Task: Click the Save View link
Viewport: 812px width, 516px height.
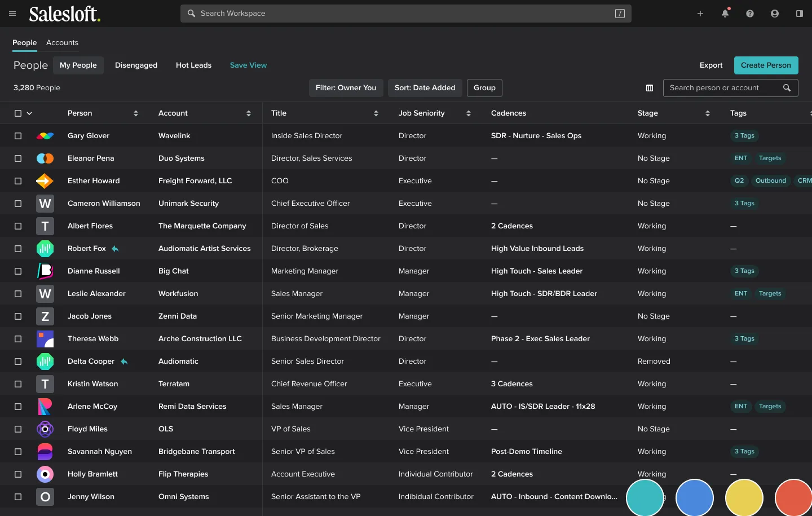Action: (248, 65)
